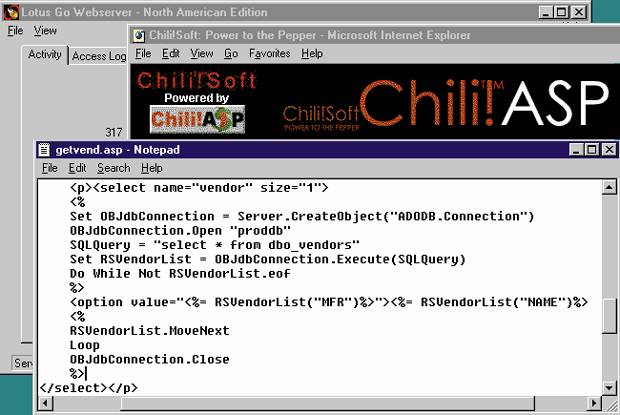Screen dimensions: 620x415
Task: Click the large Chili!ASP banner logo
Action: click(x=484, y=104)
